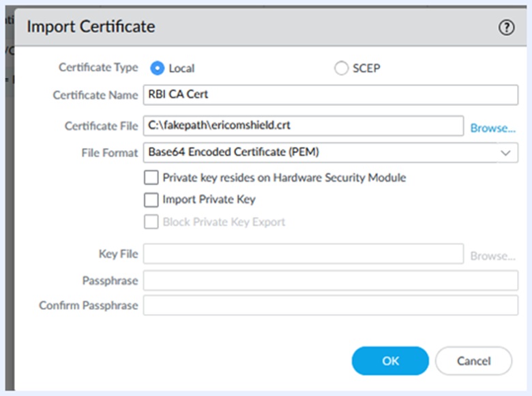Browse for a certificate file
The height and width of the screenshot is (396, 532).
[492, 128]
